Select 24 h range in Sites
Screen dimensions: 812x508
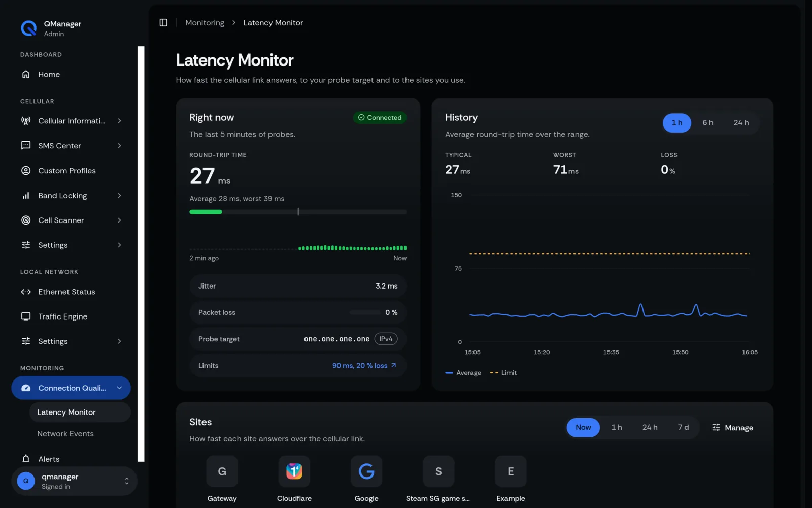pos(650,427)
